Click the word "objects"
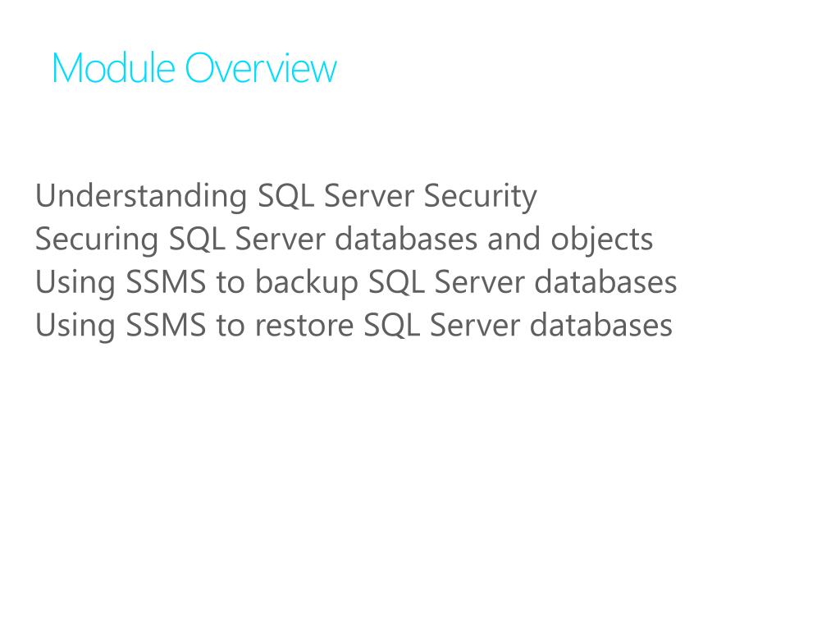Screen dimensions: 840x630 pos(602,240)
